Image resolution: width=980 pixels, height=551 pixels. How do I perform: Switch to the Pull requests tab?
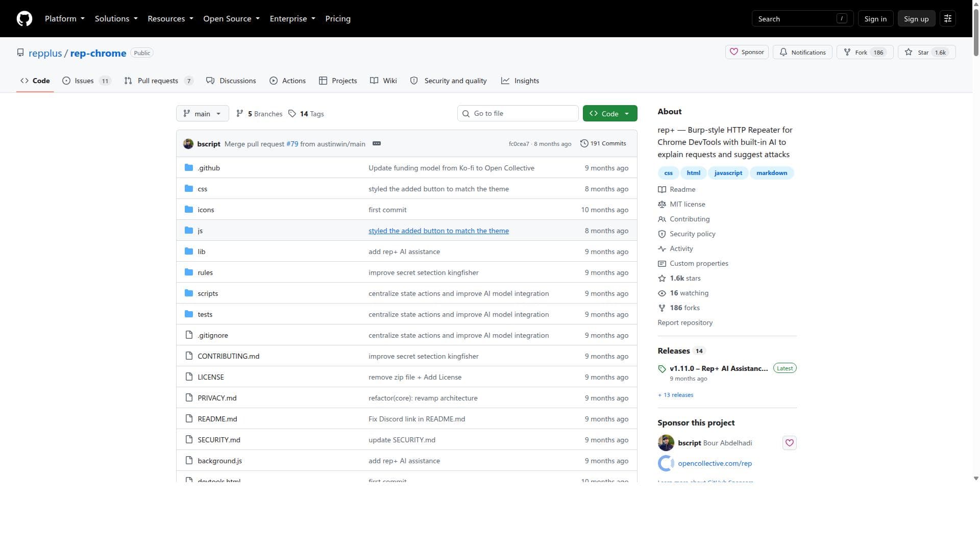(x=159, y=81)
